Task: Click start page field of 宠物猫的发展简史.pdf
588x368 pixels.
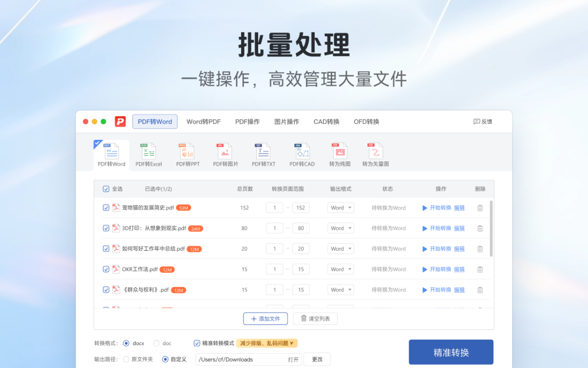Action: click(274, 208)
